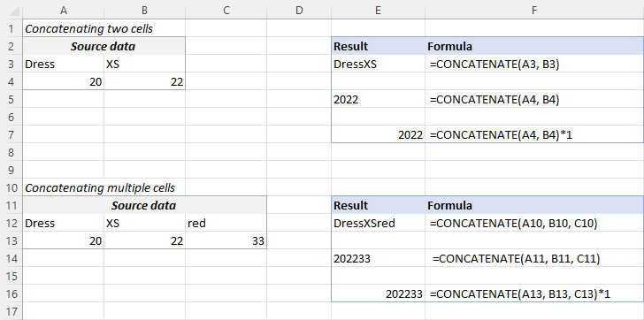
Task: Click the first 'Source data' merged header
Action: (x=103, y=46)
